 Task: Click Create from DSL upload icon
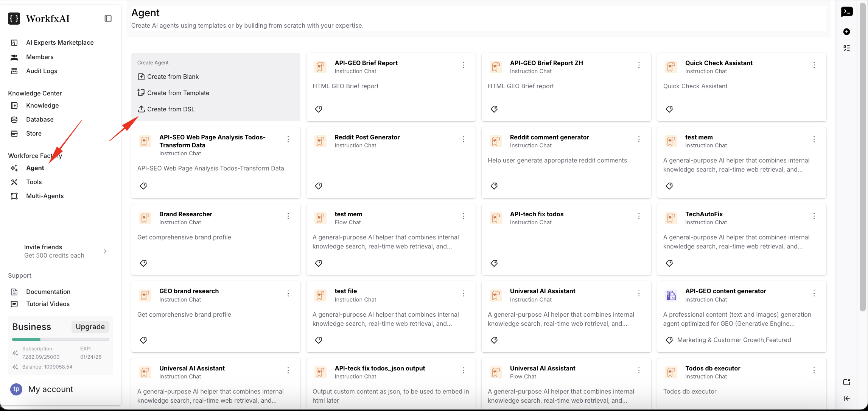[x=141, y=109]
